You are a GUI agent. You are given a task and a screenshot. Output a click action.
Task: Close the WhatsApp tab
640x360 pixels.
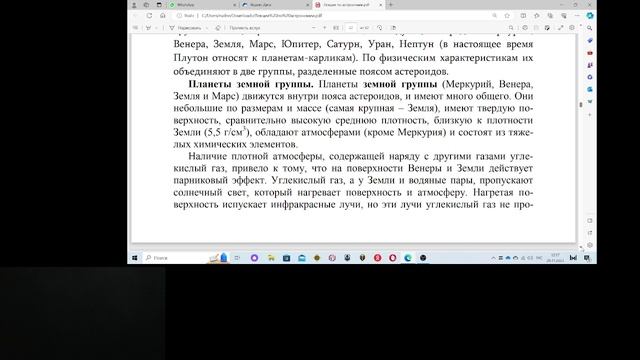pos(235,5)
